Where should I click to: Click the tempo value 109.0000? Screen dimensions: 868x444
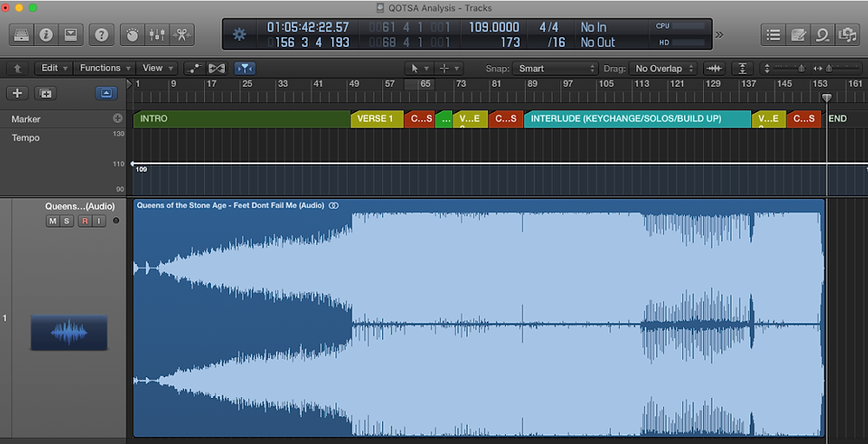(x=495, y=27)
